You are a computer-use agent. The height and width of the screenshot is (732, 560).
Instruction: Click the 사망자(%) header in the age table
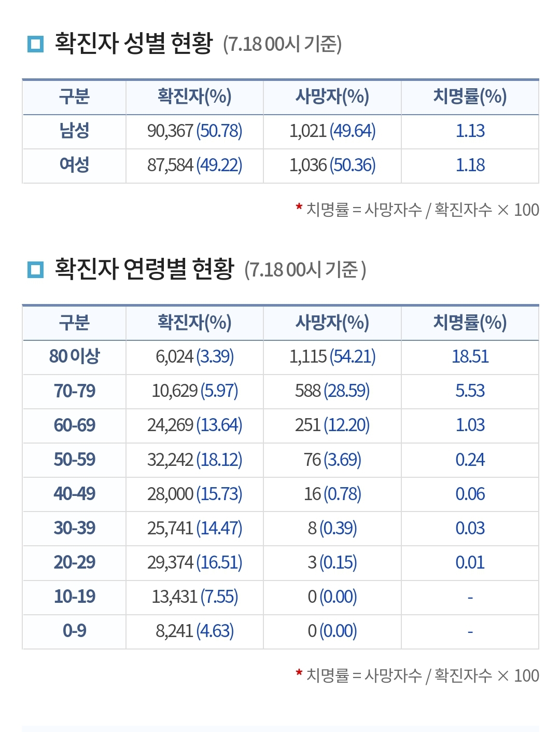(332, 323)
